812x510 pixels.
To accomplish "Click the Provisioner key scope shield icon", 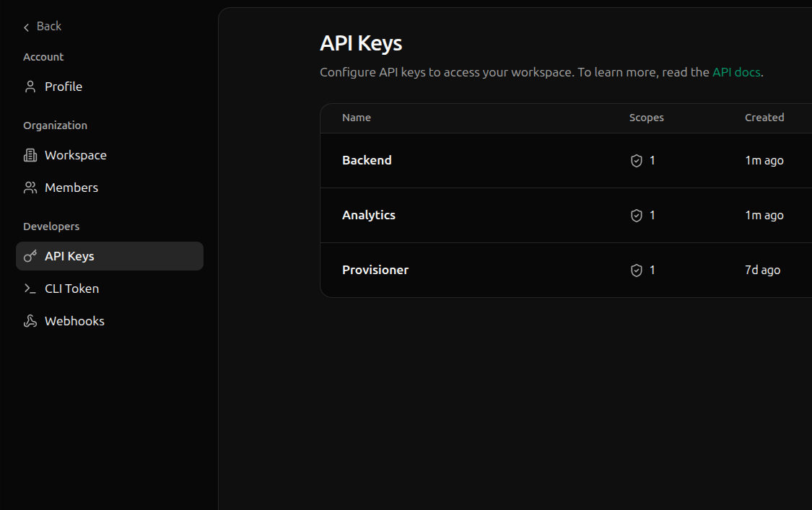I will pyautogui.click(x=637, y=271).
